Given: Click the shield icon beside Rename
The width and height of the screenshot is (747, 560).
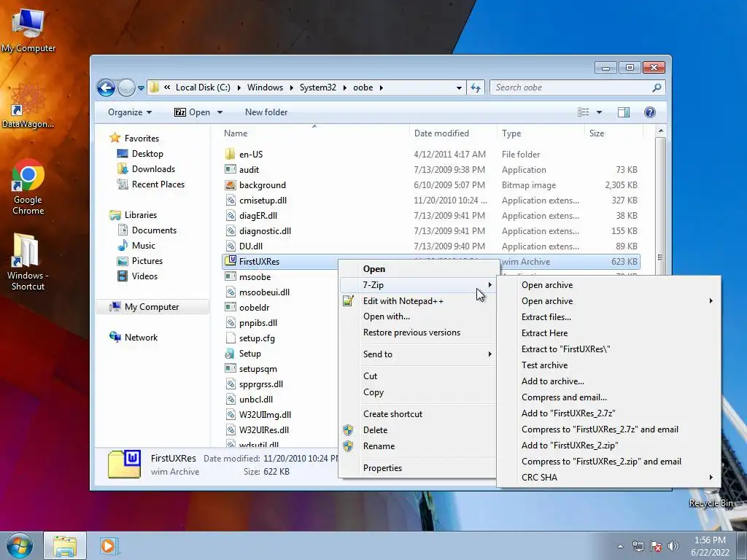Looking at the screenshot, I should pos(348,446).
